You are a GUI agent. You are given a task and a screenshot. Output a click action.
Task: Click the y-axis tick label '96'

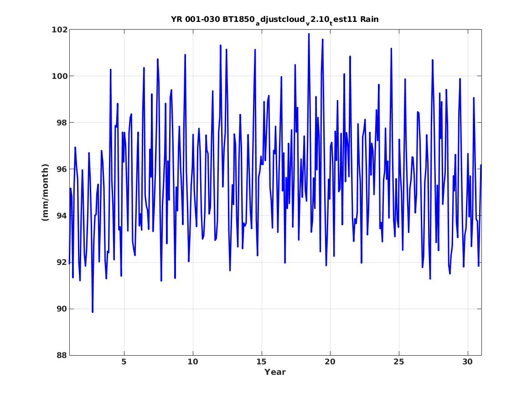[62, 169]
